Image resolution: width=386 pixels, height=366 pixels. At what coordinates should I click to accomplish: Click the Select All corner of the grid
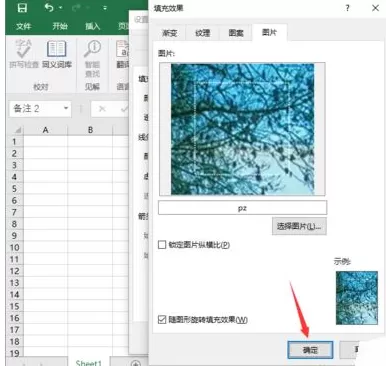15,130
